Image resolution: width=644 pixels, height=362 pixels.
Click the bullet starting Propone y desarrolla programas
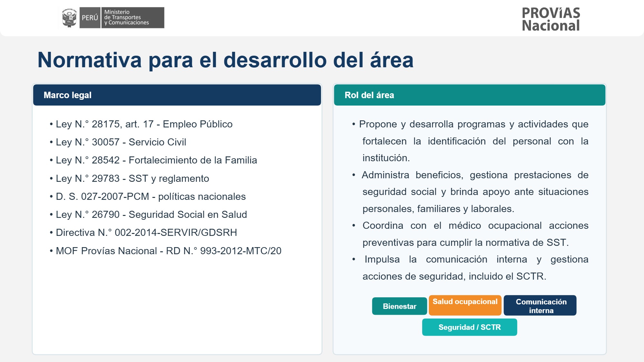click(x=470, y=141)
